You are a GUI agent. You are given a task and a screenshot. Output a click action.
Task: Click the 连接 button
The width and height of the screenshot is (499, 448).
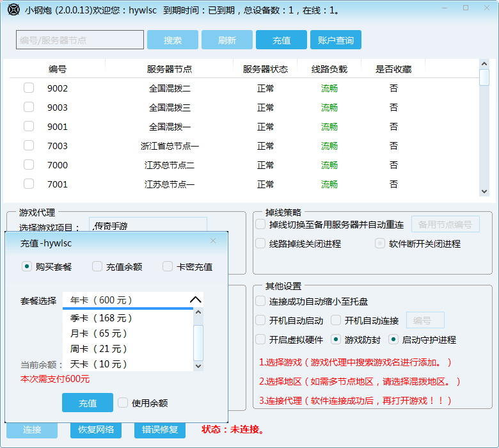coord(32,430)
